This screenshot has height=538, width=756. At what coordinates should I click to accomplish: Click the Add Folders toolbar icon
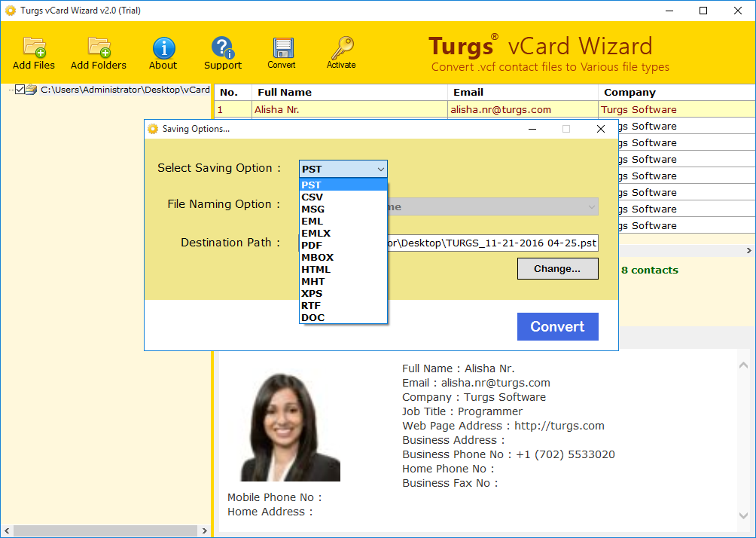coord(99,47)
